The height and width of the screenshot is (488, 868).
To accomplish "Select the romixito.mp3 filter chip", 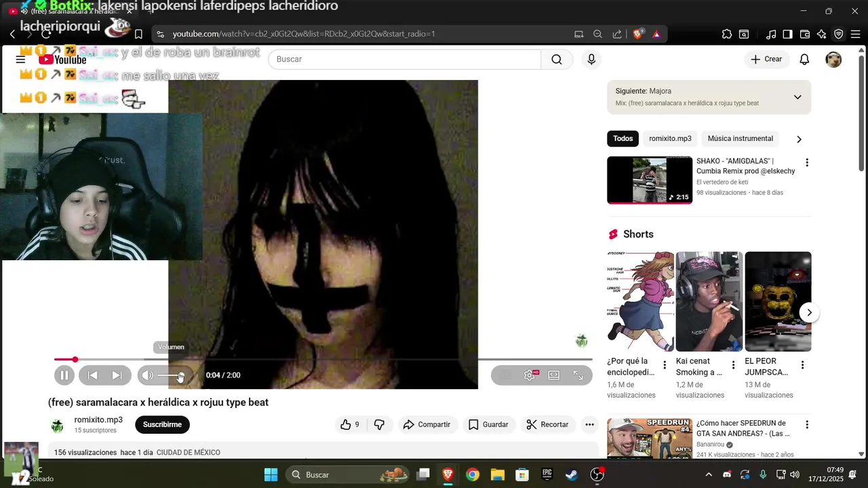I will (670, 138).
